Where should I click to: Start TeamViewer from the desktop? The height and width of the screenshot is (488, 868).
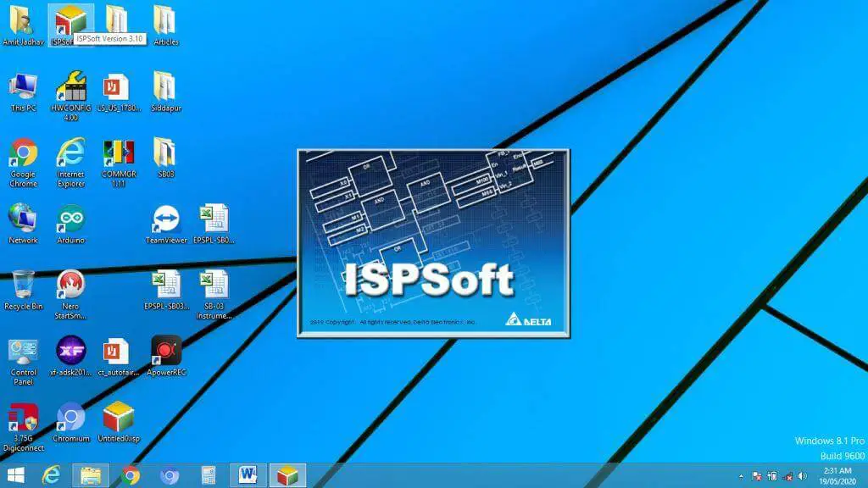coord(165,224)
